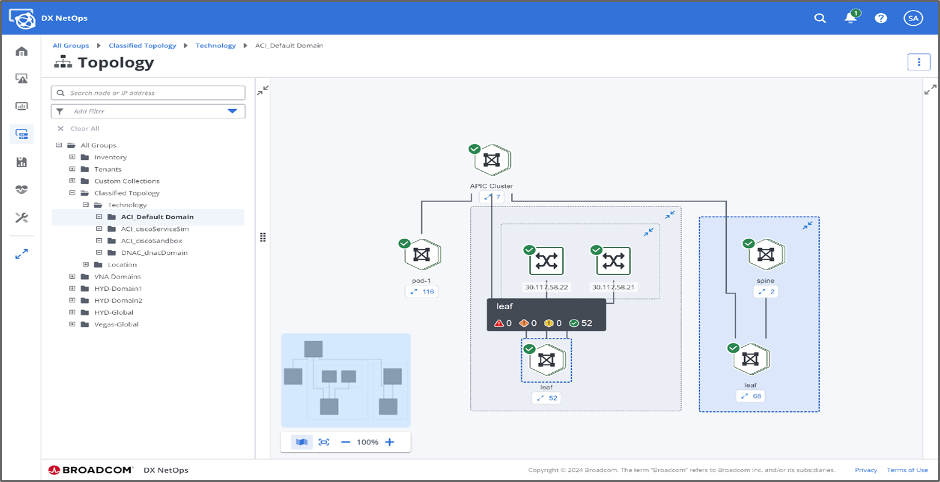
Task: Open the search icon in top bar
Action: pyautogui.click(x=820, y=18)
